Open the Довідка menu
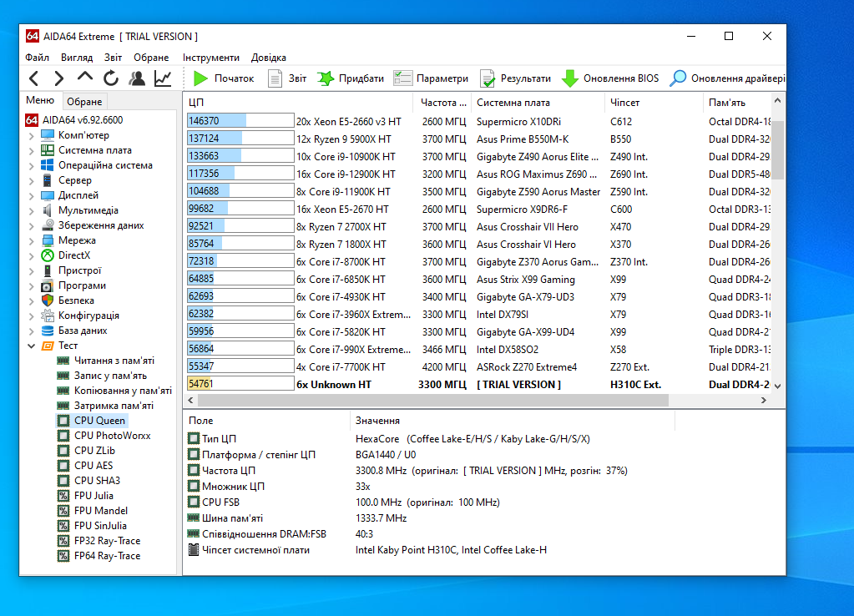This screenshot has height=616, width=854. 269,58
